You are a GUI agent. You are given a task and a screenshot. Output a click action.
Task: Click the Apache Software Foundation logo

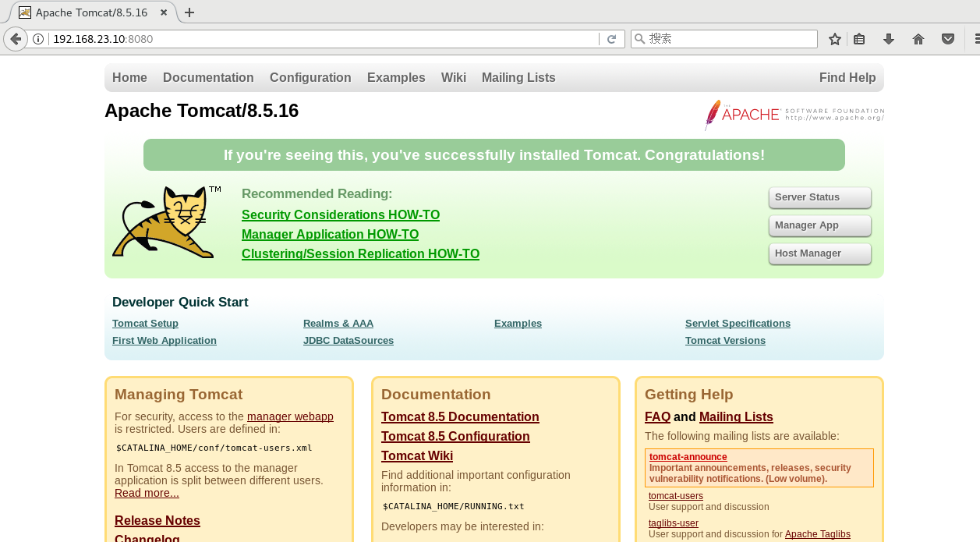point(794,115)
